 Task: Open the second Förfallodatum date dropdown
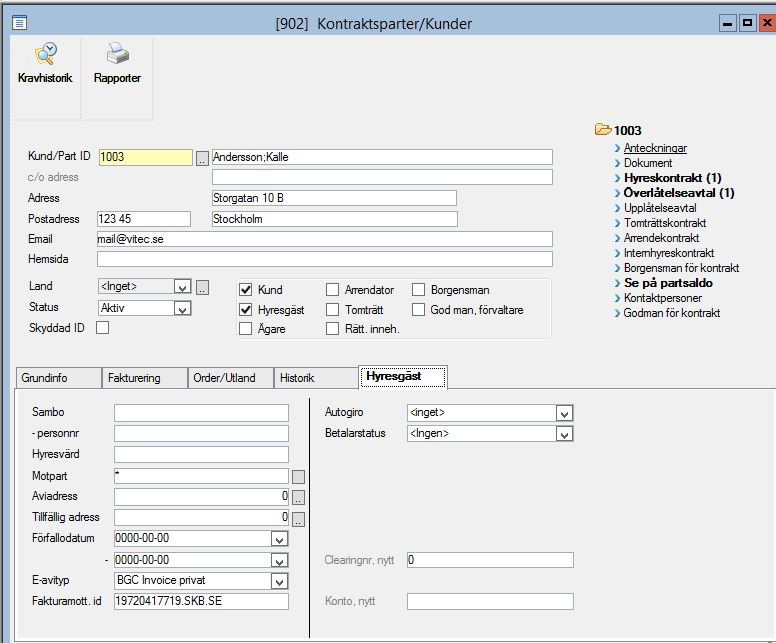(280, 561)
